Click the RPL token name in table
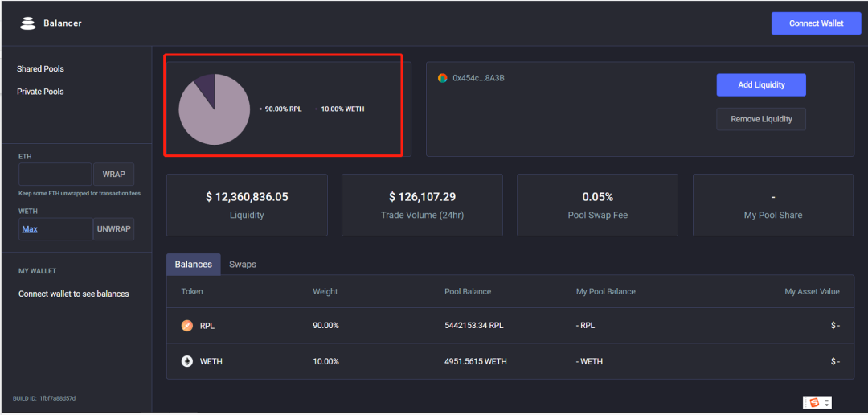Image resolution: width=868 pixels, height=415 pixels. tap(207, 326)
